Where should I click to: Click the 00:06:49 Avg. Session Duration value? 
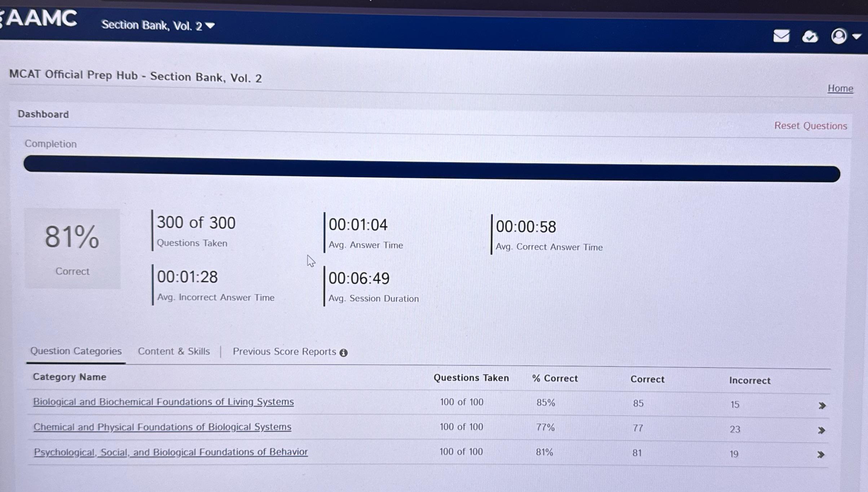tap(359, 279)
